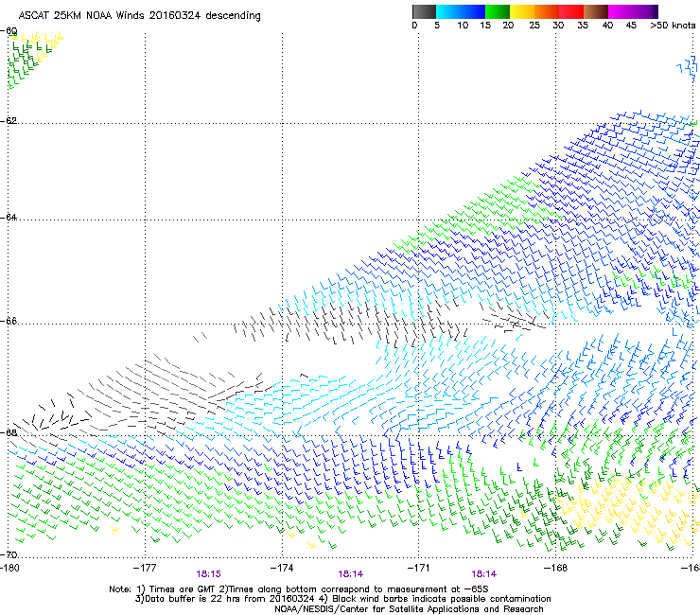This screenshot has width=700, height=615.
Task: Click the '>50 knots' legend label
Action: point(673,26)
